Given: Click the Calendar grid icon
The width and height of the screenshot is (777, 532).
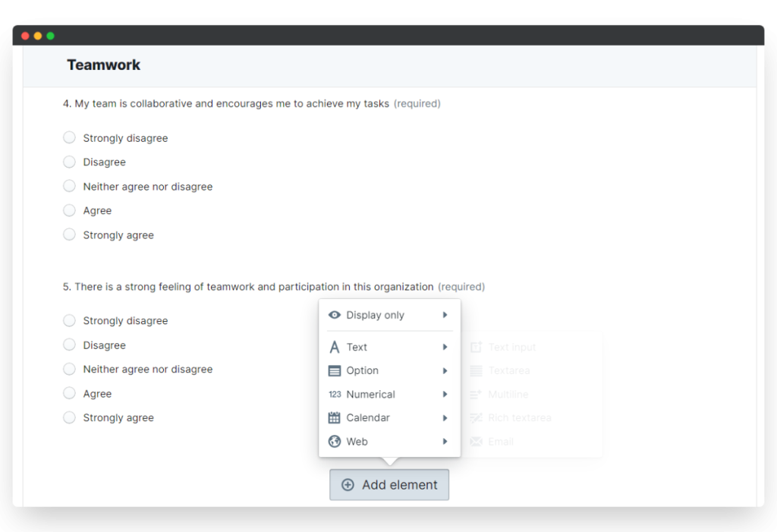Looking at the screenshot, I should click(x=335, y=418).
